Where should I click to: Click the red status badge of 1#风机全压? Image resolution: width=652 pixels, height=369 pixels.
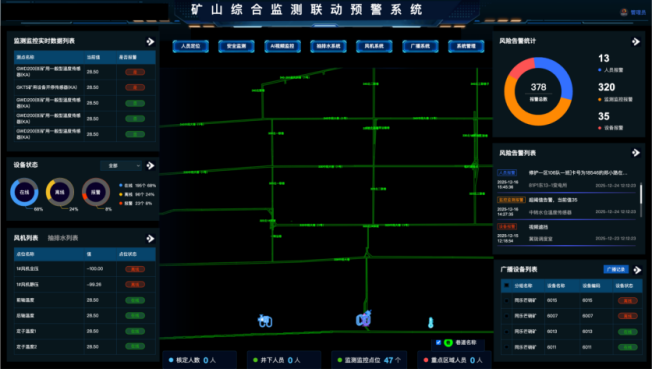pos(135,269)
